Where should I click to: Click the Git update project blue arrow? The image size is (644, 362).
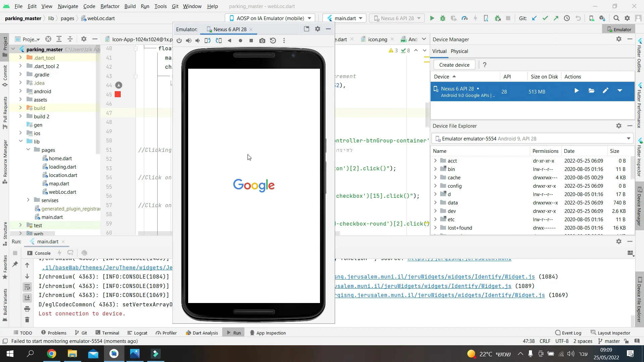click(534, 18)
